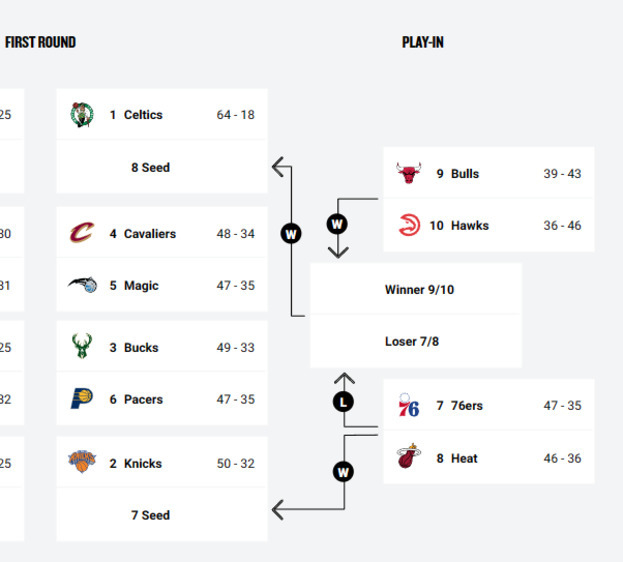623x562 pixels.
Task: Click the W badge below Bulls-Hawks
Action: coord(337,224)
